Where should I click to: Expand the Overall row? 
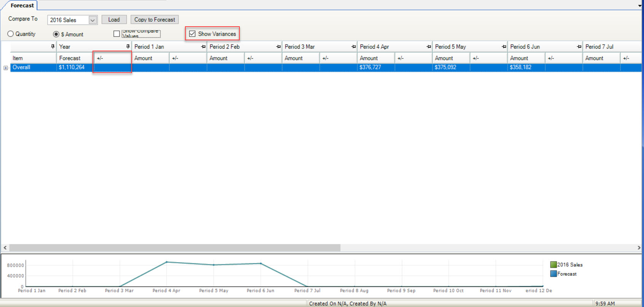pos(6,68)
